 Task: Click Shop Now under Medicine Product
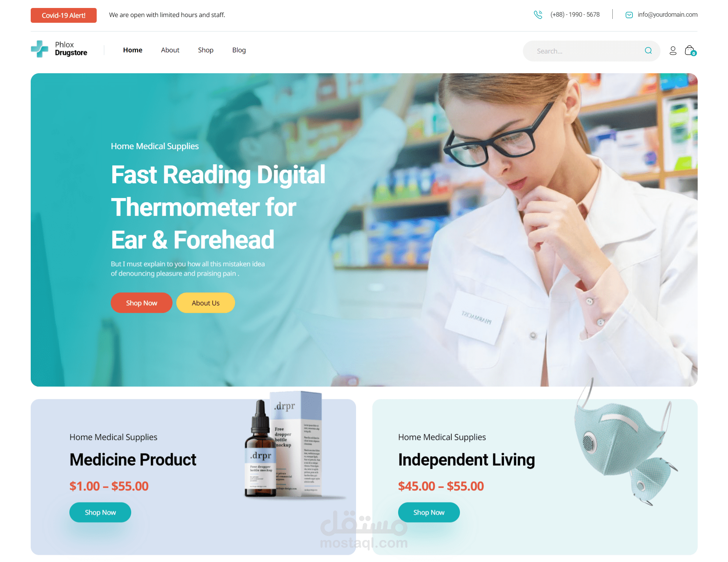click(100, 512)
